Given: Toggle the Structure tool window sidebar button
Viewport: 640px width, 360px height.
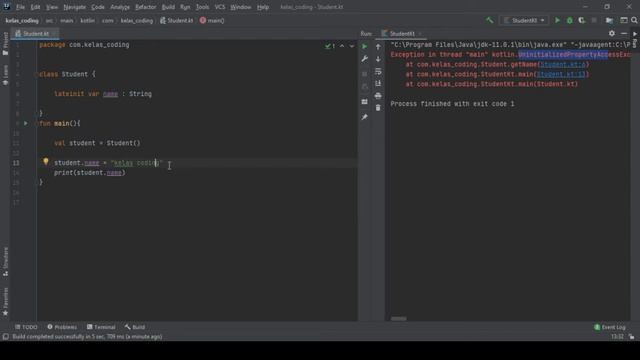Looking at the screenshot, I should (x=5, y=261).
